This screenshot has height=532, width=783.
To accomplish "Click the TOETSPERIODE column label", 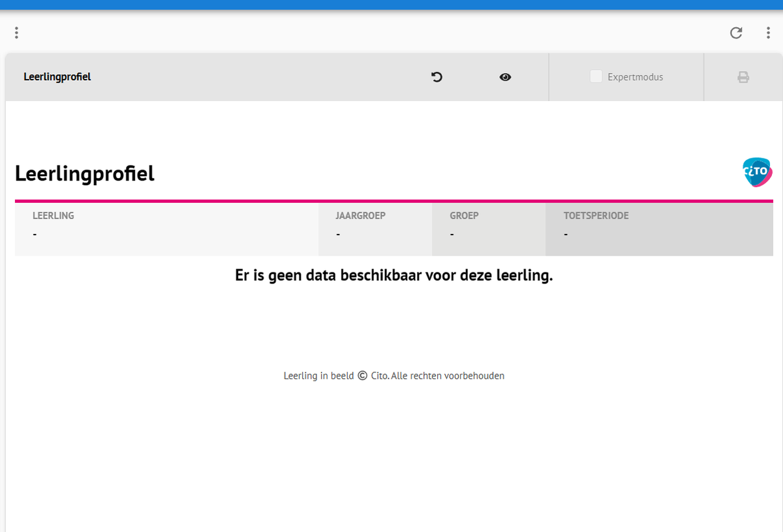I will click(x=596, y=215).
